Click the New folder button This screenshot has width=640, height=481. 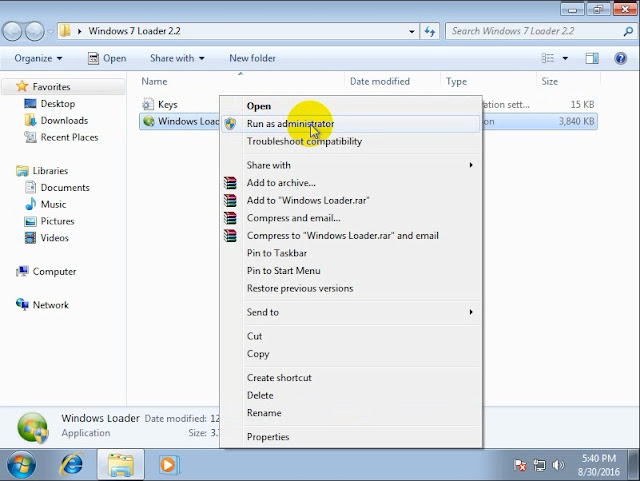click(x=252, y=58)
